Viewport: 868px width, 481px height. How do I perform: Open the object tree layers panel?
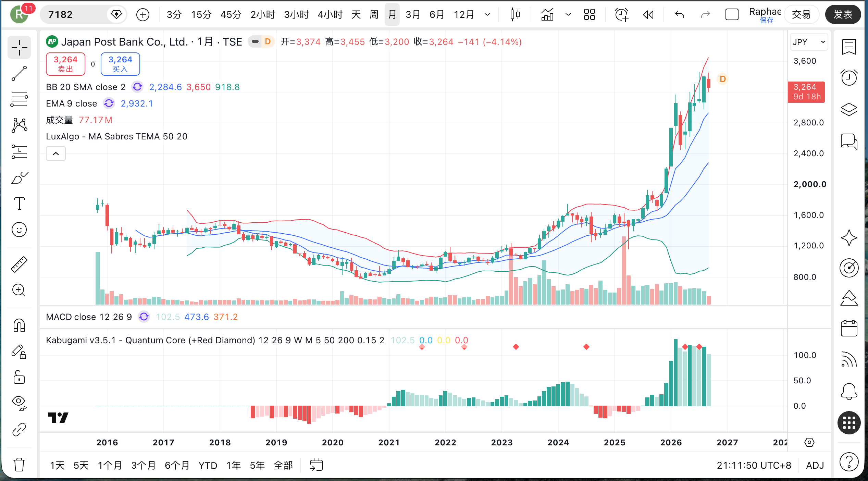(849, 109)
